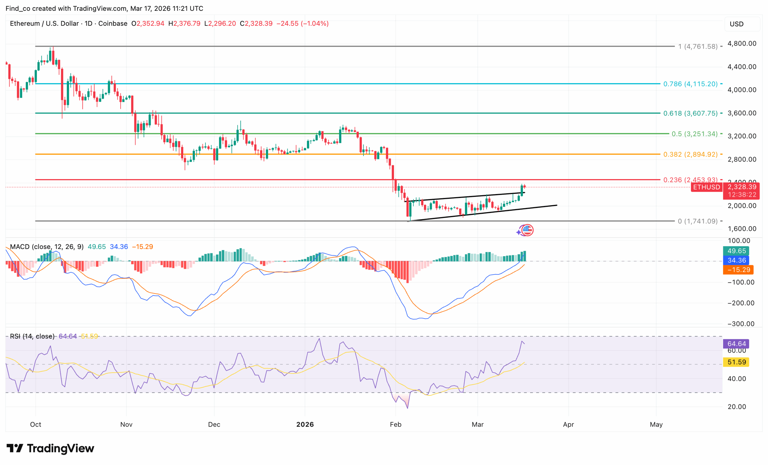Click the Feb label on time axis
Screen dimensions: 768x465
tap(395, 424)
